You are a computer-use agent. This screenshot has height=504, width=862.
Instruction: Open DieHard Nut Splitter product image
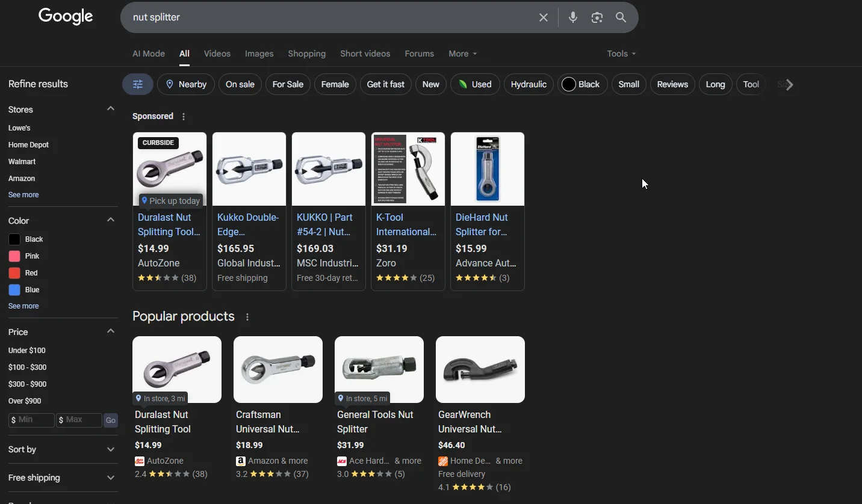pyautogui.click(x=488, y=169)
